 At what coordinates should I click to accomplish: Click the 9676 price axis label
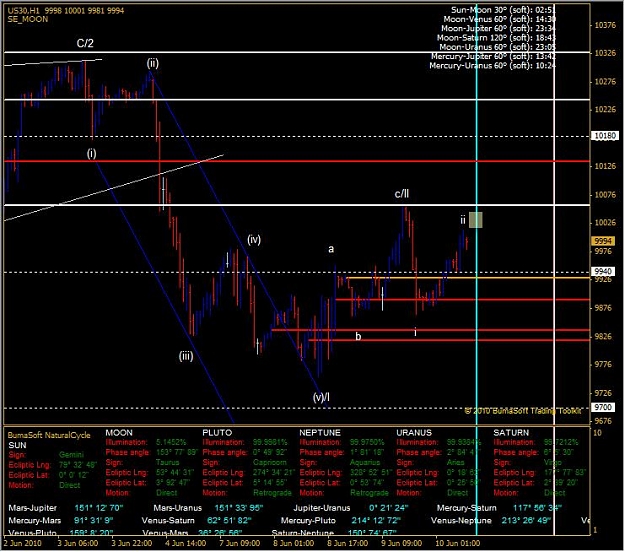tap(603, 421)
